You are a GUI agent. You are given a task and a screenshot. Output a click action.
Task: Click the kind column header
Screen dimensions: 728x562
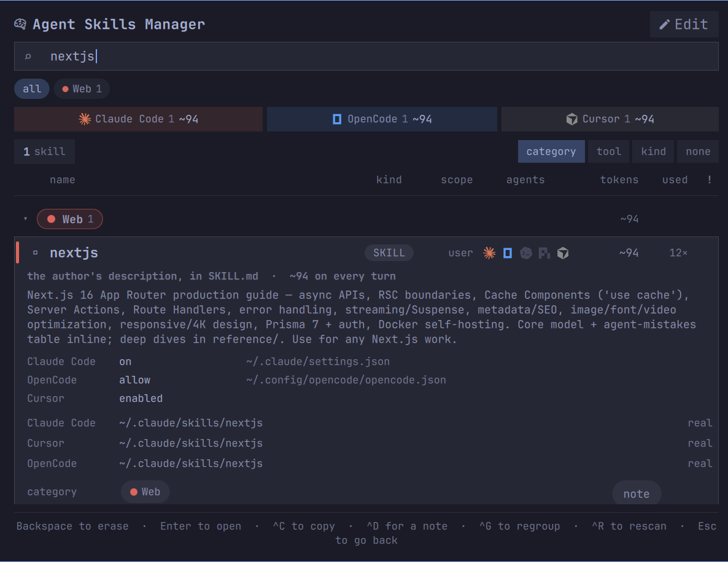389,180
